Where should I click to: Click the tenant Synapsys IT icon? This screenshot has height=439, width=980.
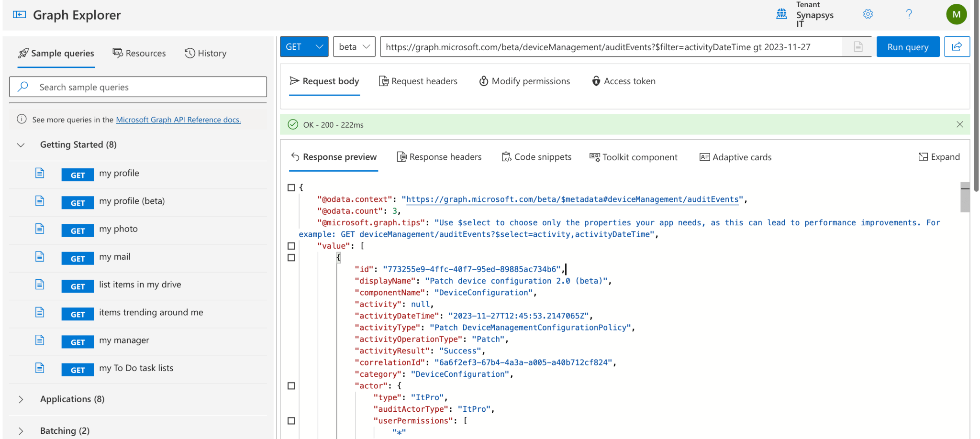781,14
